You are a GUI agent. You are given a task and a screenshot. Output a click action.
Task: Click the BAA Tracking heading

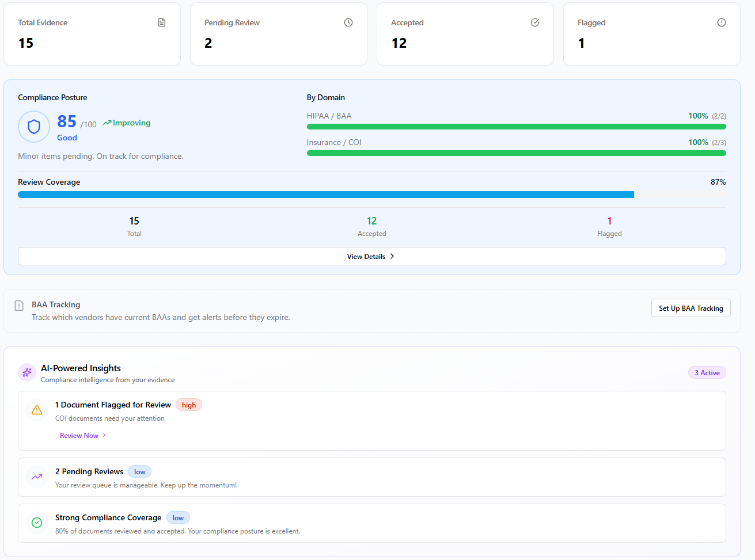[56, 304]
